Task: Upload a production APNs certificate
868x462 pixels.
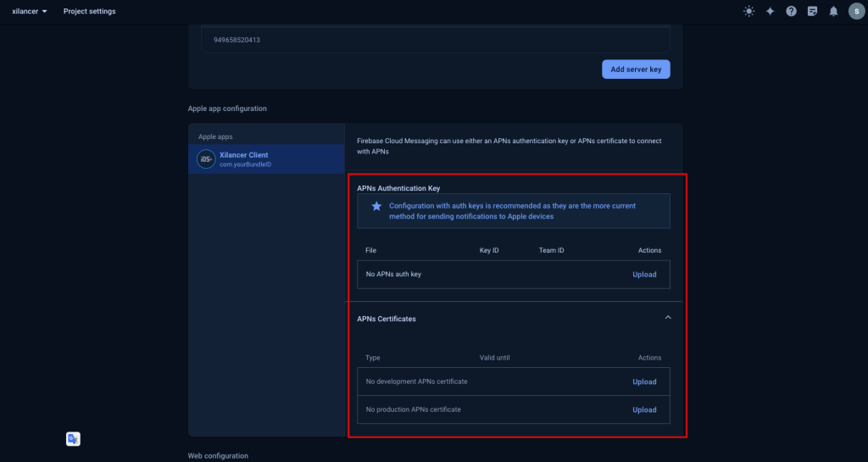Action: pyautogui.click(x=644, y=410)
